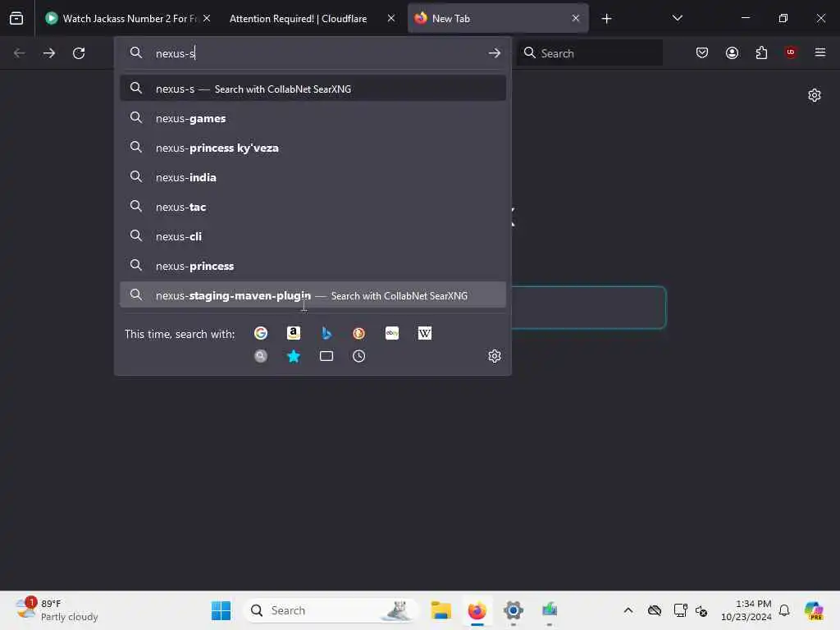This screenshot has width=840, height=630.
Task: Open the notifications bell
Action: [x=784, y=610]
